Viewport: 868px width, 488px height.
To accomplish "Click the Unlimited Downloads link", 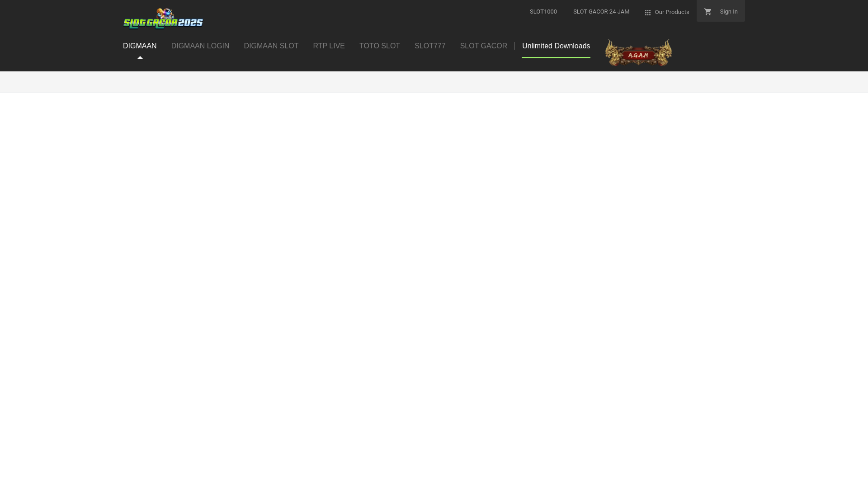I will 556,46.
